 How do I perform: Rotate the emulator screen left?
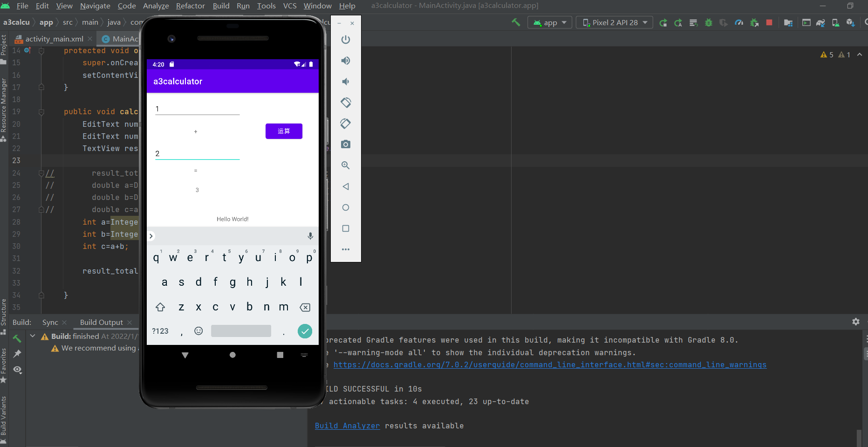click(x=345, y=103)
